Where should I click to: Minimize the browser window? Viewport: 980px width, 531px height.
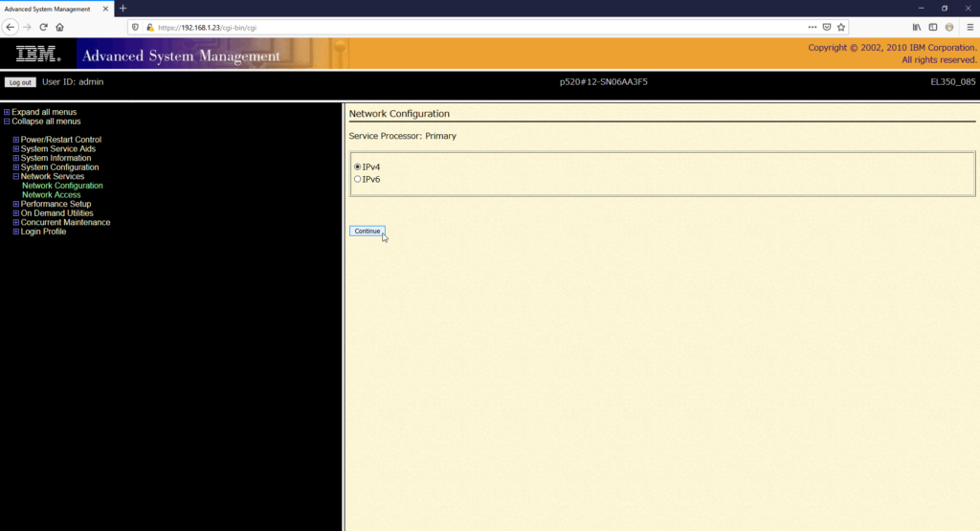(921, 9)
